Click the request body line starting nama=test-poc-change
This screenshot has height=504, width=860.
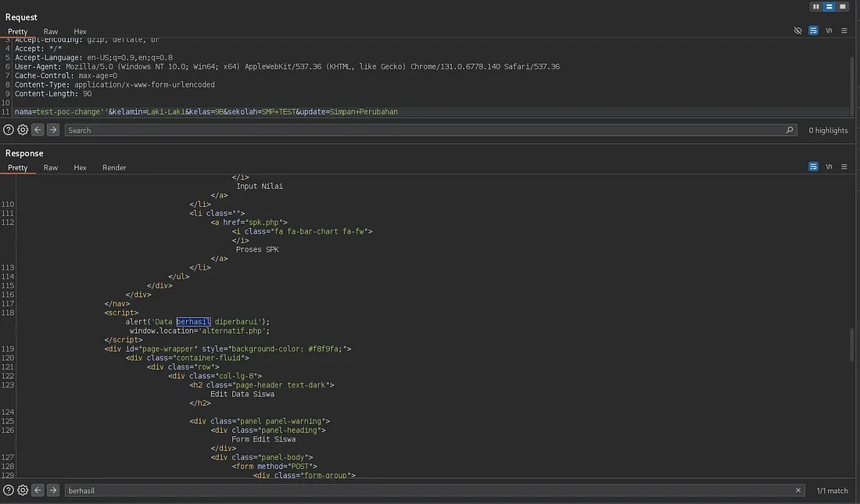[x=206, y=112]
